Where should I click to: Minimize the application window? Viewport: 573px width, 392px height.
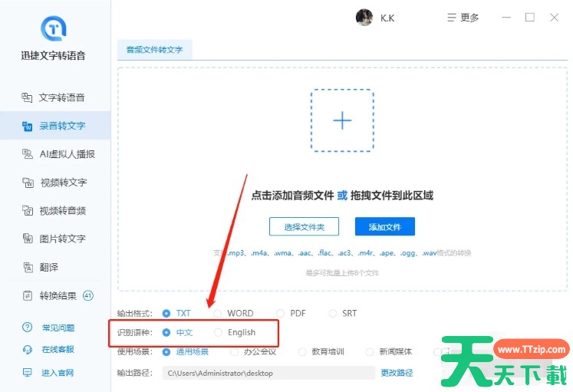tap(506, 17)
